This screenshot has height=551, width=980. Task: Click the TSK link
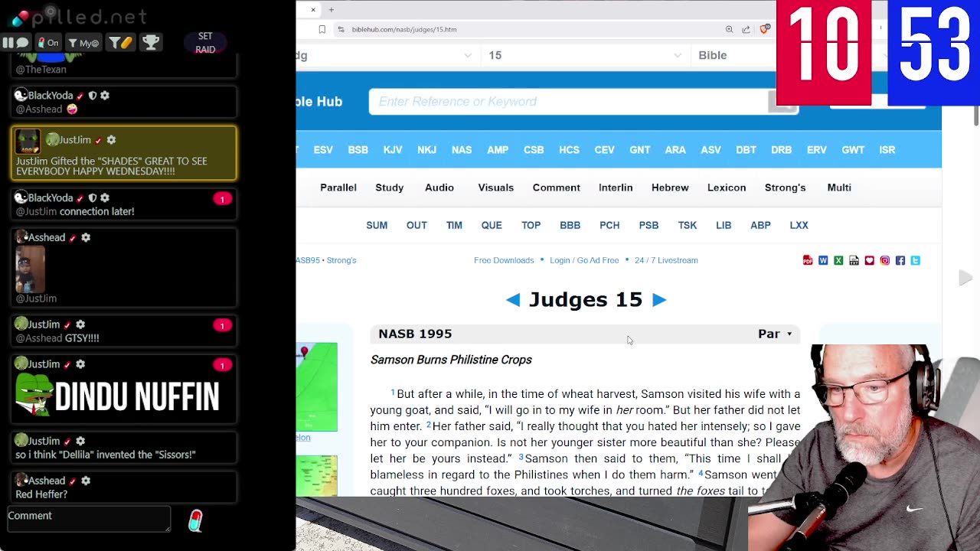pos(688,225)
